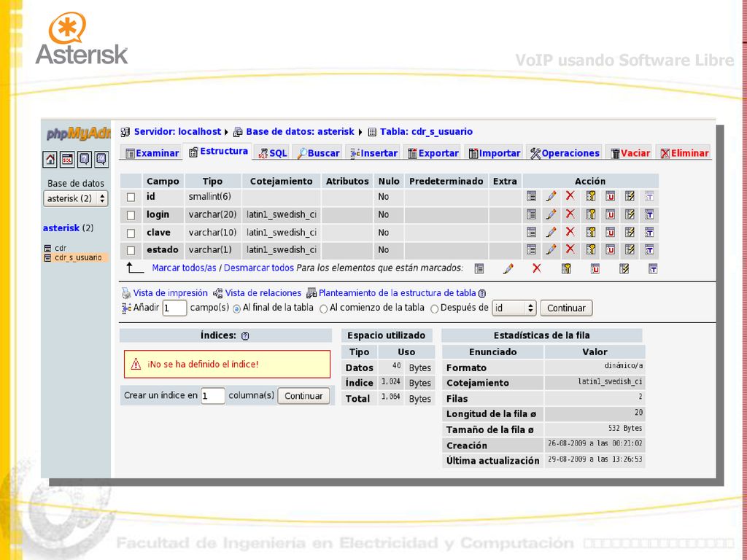747x560 pixels.
Task: Click Continuar to create an index
Action: (303, 396)
